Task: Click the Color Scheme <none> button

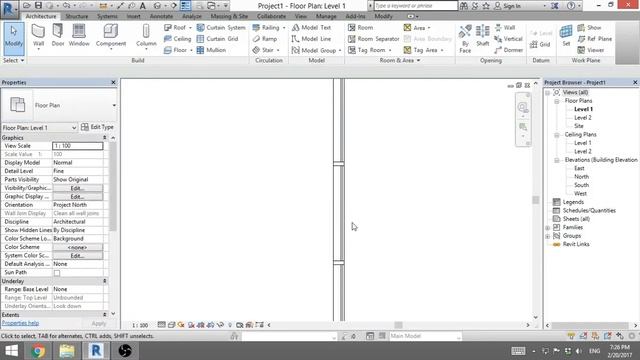Action: coord(78,247)
